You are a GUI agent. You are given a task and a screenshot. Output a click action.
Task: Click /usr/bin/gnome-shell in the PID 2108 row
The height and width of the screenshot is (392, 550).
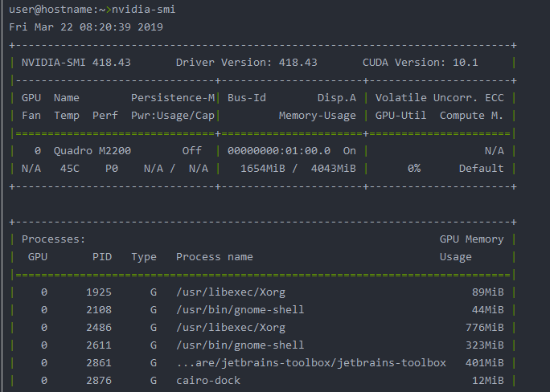240,310
